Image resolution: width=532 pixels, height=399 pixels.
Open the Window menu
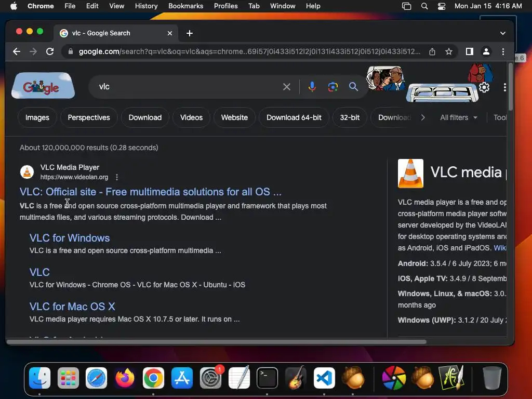[x=283, y=6]
